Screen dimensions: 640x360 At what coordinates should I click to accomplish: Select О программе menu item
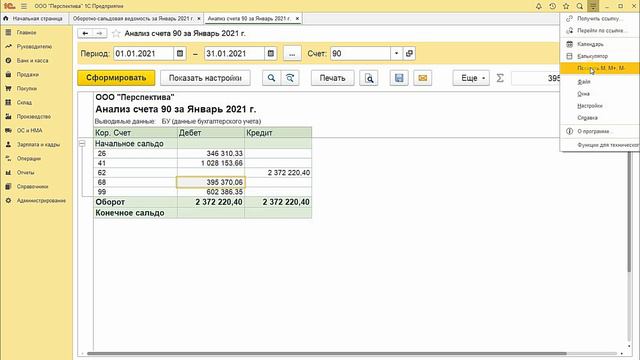pos(600,131)
